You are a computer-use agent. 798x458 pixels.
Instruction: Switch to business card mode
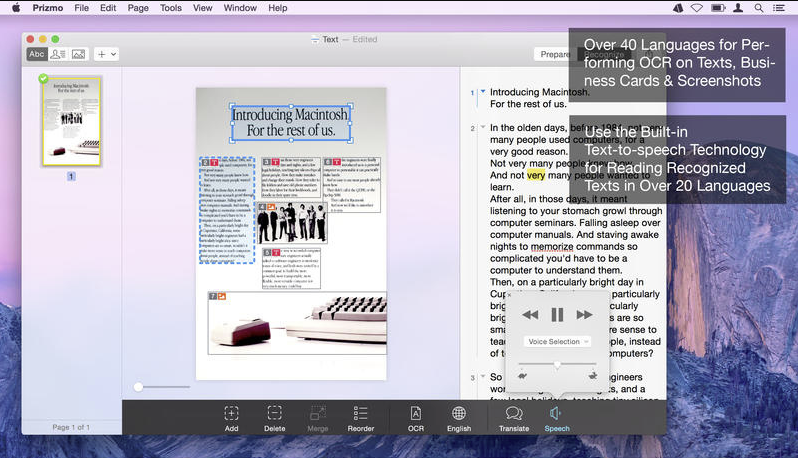(58, 54)
